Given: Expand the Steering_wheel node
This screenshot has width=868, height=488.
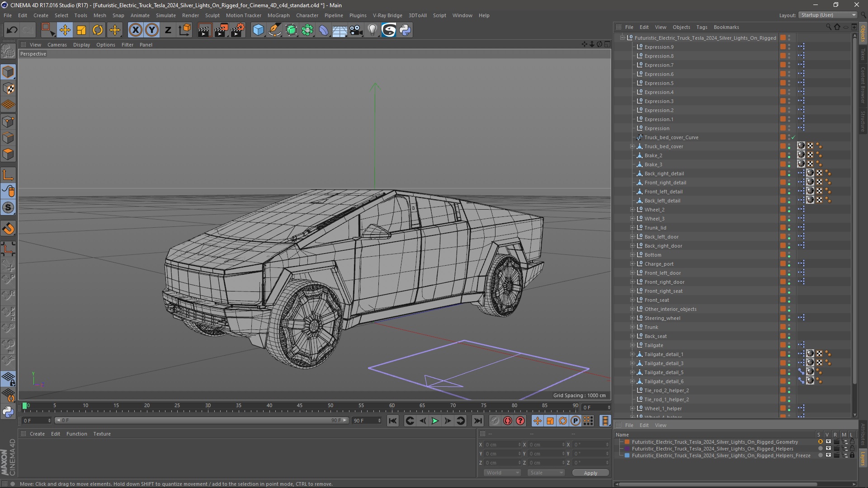Looking at the screenshot, I should click(632, 318).
